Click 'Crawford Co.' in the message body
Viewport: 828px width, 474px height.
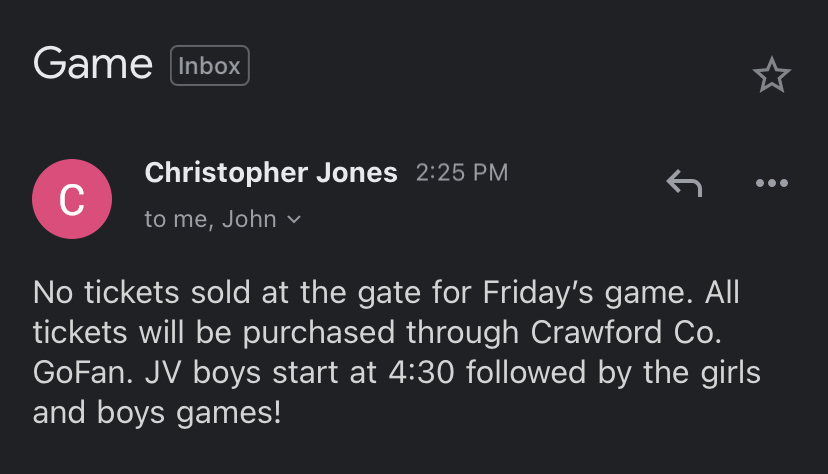coord(626,333)
